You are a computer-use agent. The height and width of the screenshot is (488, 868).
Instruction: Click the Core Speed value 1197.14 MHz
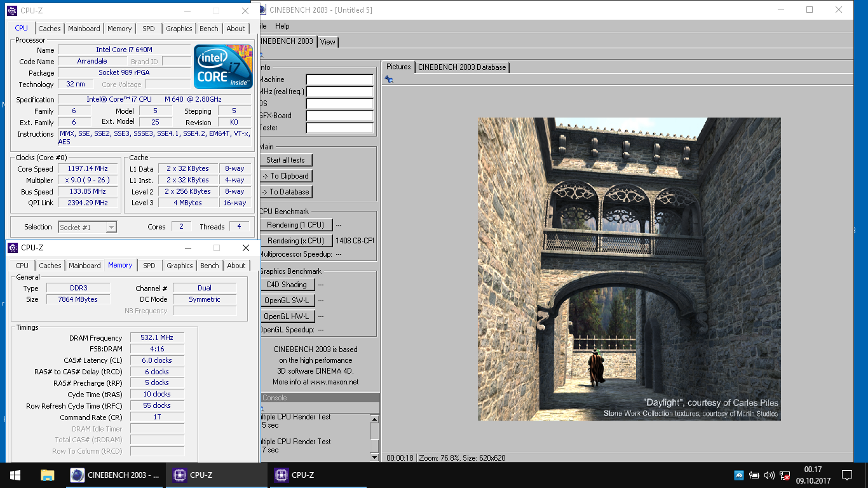[88, 168]
